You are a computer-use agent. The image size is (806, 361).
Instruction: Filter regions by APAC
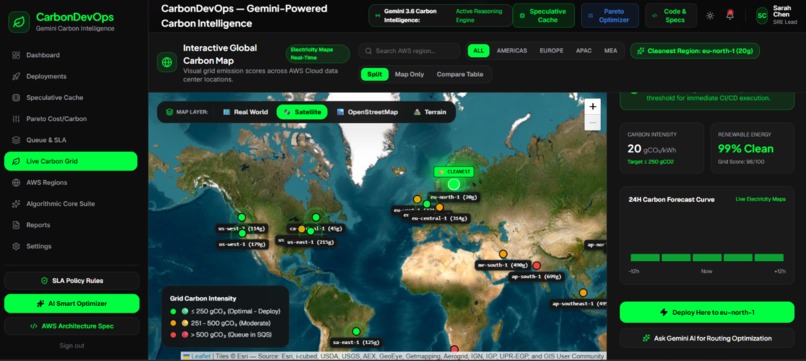(583, 51)
